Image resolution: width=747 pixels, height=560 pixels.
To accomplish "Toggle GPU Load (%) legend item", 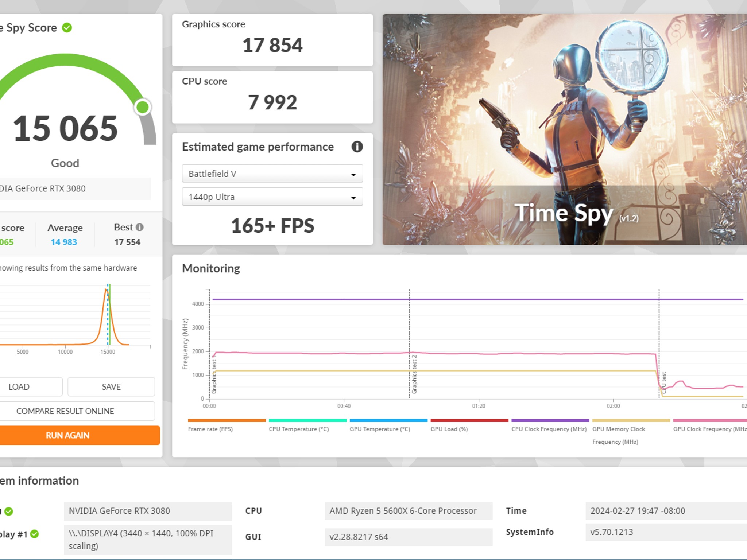I will [x=469, y=426].
